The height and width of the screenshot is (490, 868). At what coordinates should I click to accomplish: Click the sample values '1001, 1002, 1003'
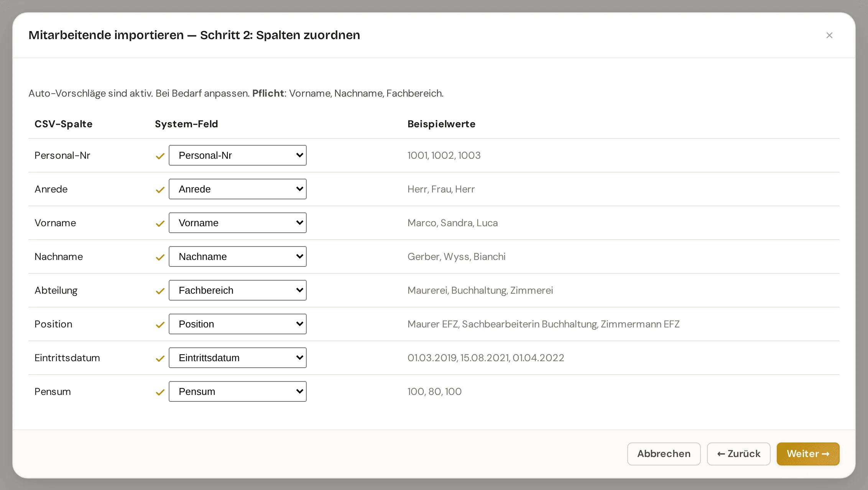444,155
